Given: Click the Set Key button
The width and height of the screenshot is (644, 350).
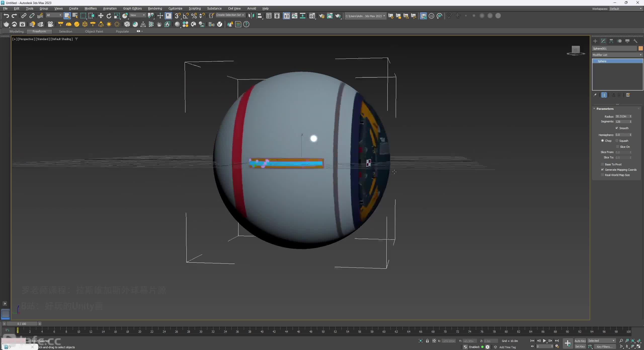Looking at the screenshot, I should [x=580, y=347].
